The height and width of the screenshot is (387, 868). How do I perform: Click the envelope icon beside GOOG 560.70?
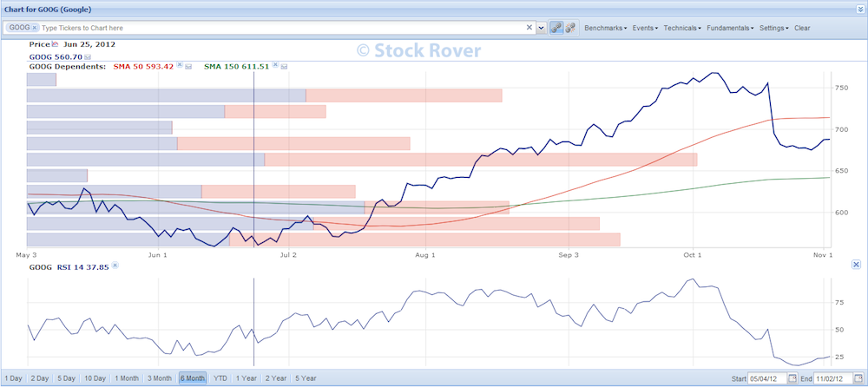click(x=88, y=57)
